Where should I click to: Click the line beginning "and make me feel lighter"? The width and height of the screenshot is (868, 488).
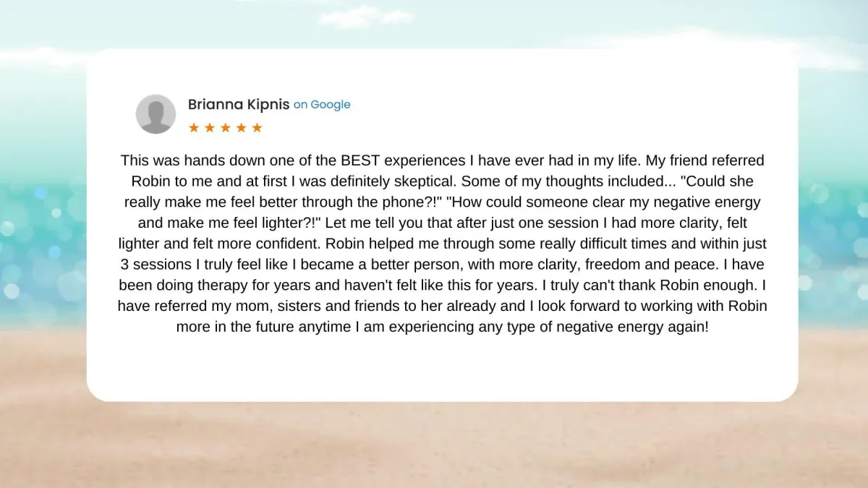[x=443, y=223]
